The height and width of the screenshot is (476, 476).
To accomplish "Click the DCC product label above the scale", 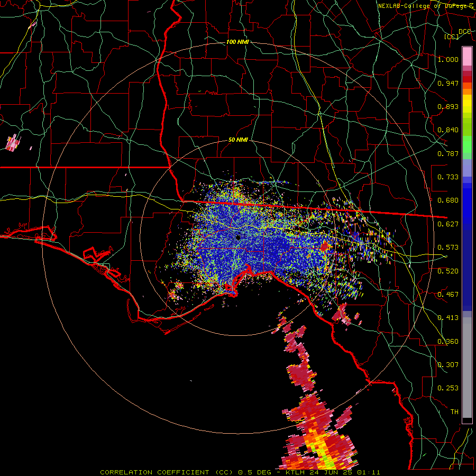I will tap(464, 32).
